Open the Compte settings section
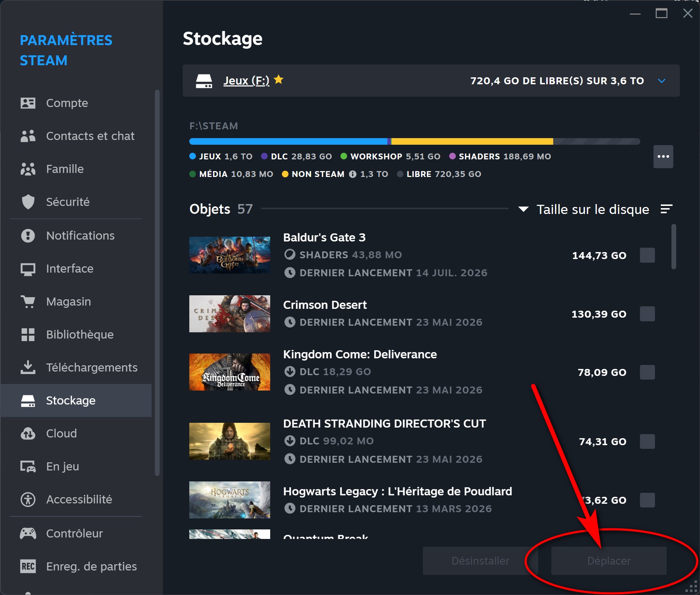The width and height of the screenshot is (700, 595). (76, 103)
